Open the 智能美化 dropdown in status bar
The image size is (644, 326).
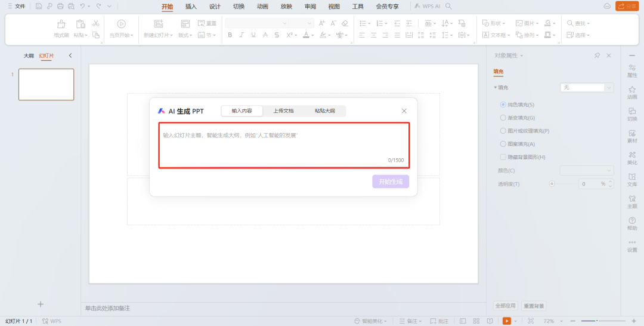tap(371, 321)
